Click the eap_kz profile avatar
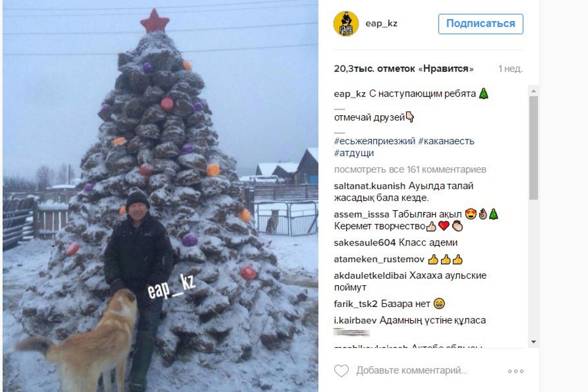The image size is (588, 392). pyautogui.click(x=346, y=24)
